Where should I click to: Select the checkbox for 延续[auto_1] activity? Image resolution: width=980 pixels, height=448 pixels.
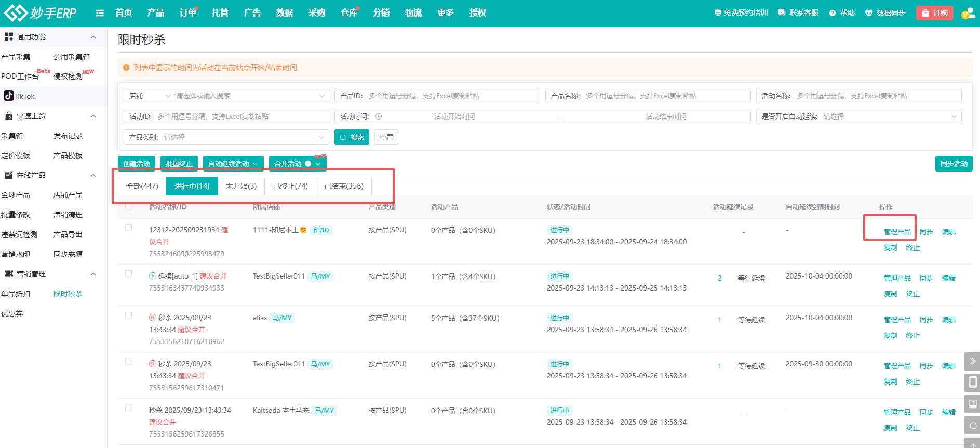coord(129,274)
